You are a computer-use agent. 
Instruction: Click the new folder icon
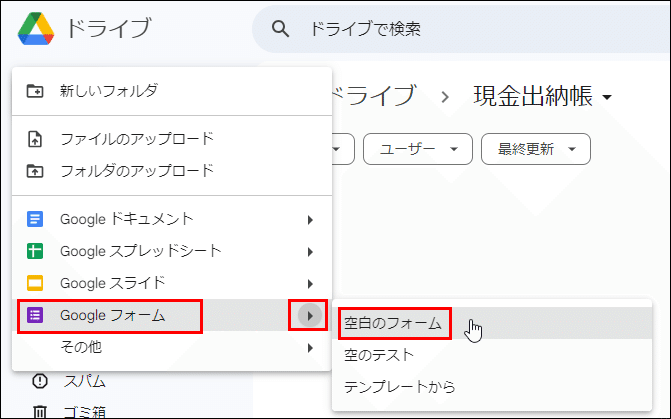point(35,91)
